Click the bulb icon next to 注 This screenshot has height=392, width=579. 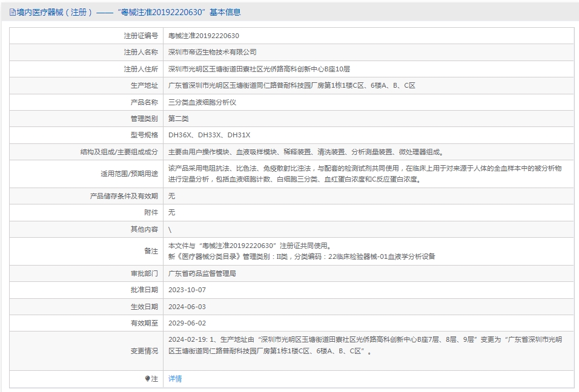point(147,379)
